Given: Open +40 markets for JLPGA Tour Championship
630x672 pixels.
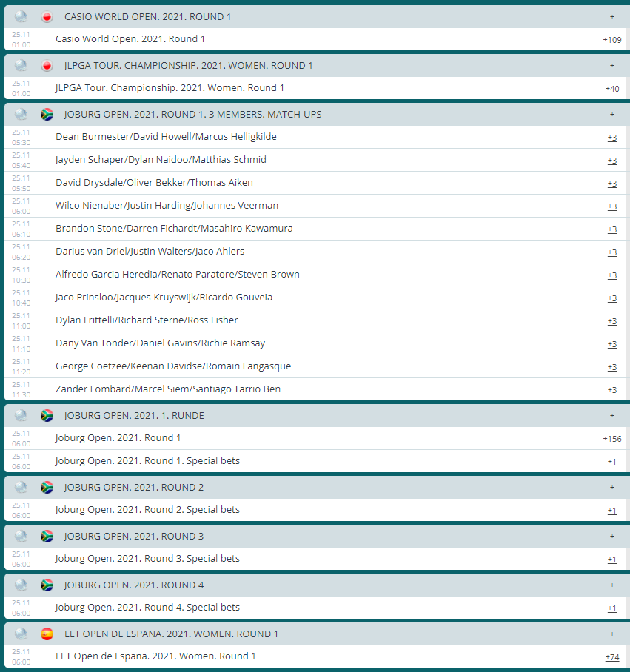Looking at the screenshot, I should pyautogui.click(x=612, y=89).
